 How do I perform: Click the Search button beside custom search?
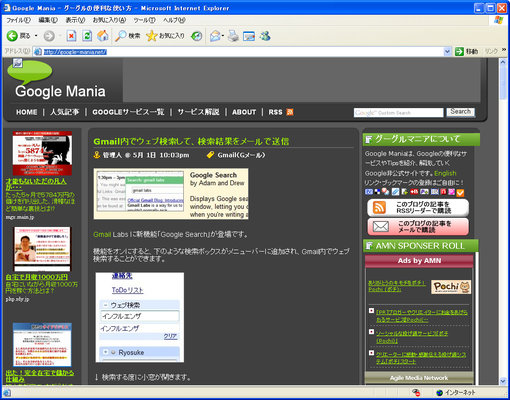pos(461,112)
